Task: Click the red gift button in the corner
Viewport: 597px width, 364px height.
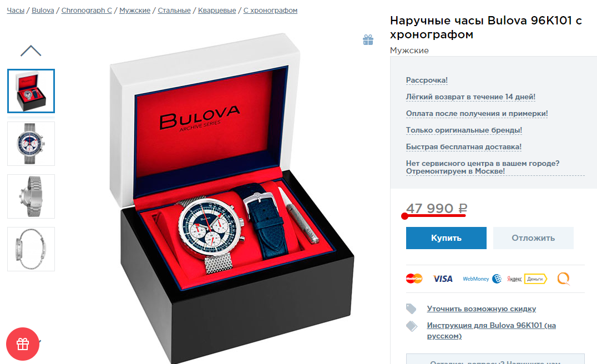Action: 23,344
